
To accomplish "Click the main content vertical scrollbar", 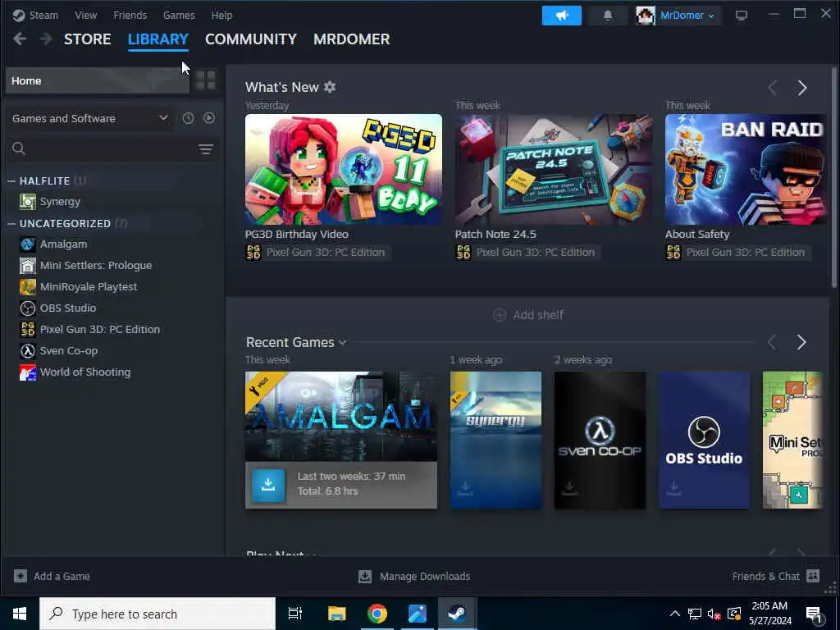I will (x=833, y=180).
